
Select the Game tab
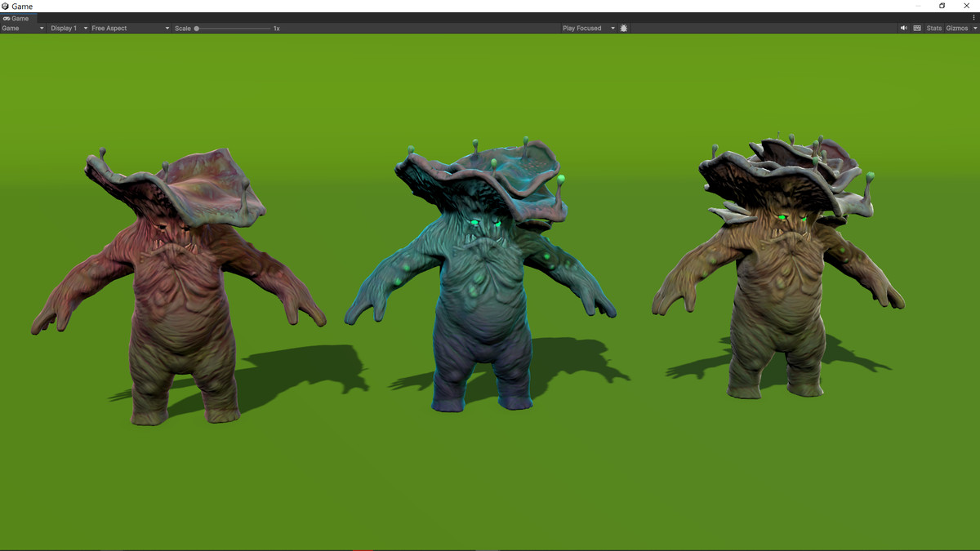pyautogui.click(x=16, y=18)
